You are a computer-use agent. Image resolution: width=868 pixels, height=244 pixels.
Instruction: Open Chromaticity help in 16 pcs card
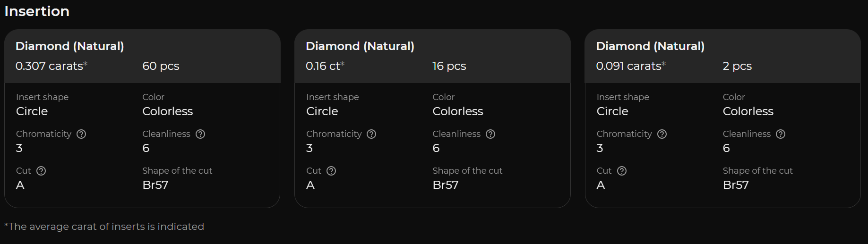pyautogui.click(x=371, y=134)
